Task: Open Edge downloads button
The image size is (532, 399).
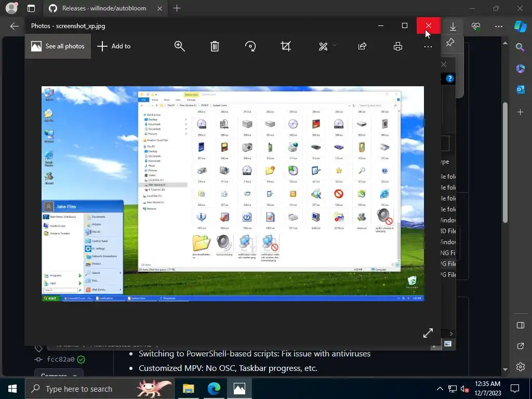Action: [x=453, y=26]
